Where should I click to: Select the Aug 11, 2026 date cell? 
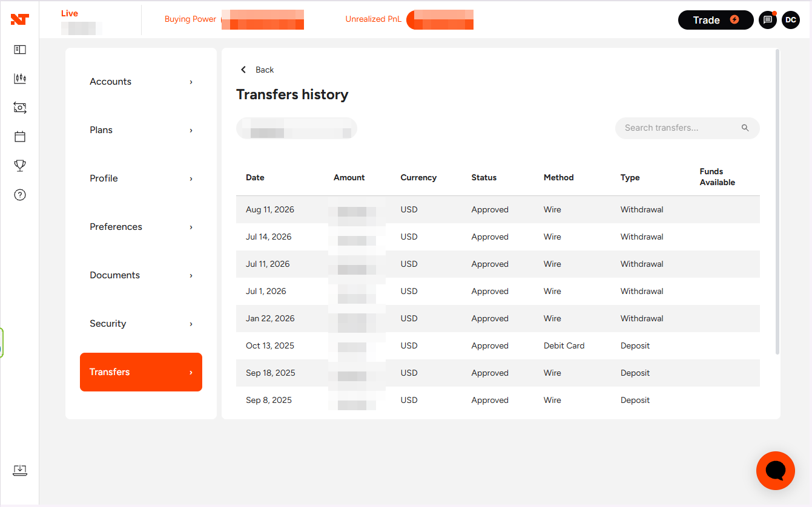pyautogui.click(x=270, y=209)
